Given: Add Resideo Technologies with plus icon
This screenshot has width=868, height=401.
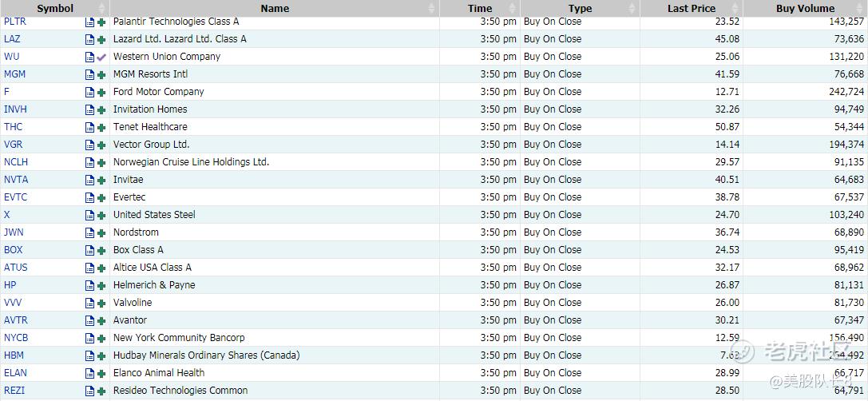Looking at the screenshot, I should (x=101, y=391).
